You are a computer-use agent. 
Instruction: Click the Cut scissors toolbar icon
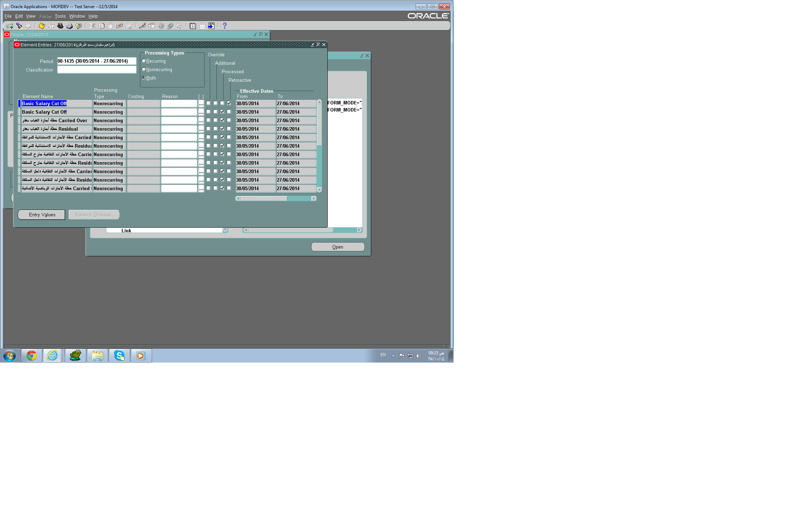92,26
